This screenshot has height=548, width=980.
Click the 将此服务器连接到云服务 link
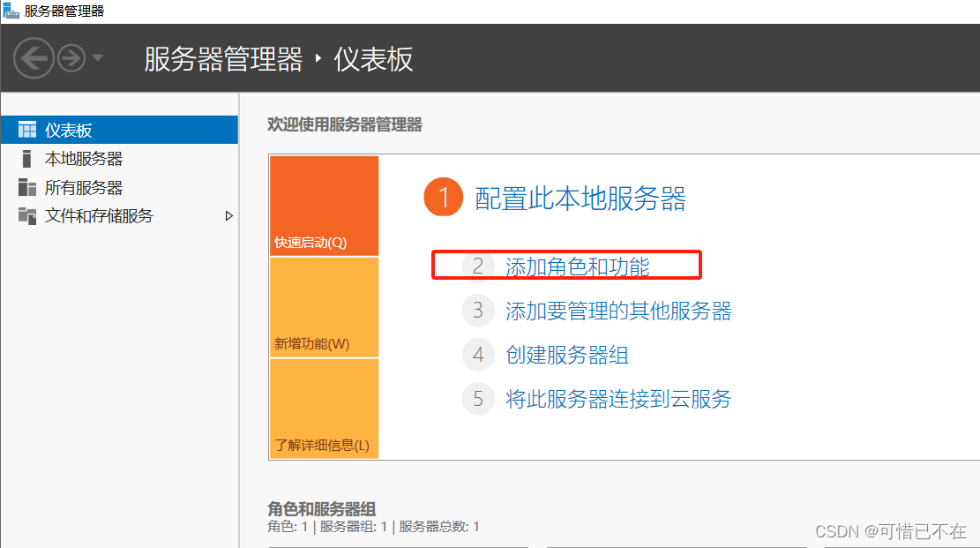pyautogui.click(x=618, y=399)
